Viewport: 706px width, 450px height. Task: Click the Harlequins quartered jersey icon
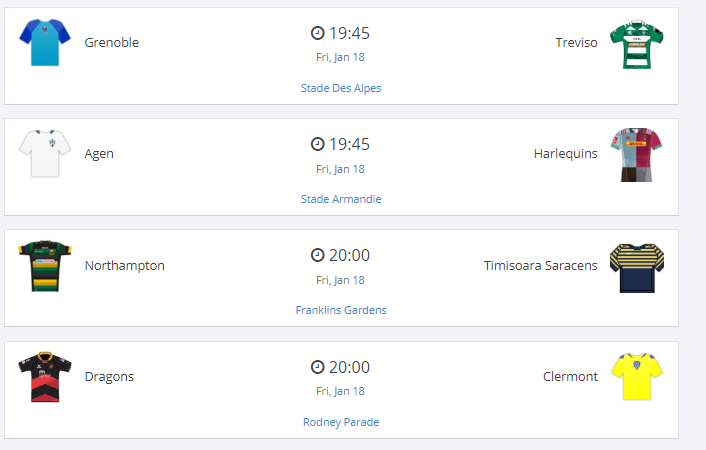click(637, 154)
